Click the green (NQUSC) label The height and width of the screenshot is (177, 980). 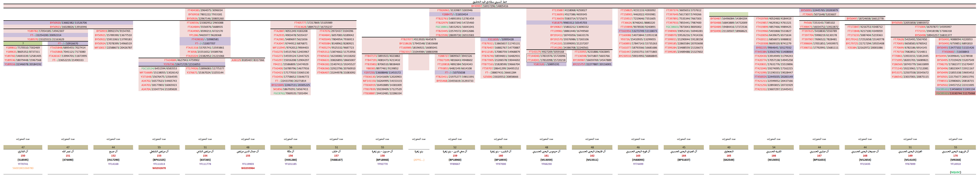click(955, 172)
